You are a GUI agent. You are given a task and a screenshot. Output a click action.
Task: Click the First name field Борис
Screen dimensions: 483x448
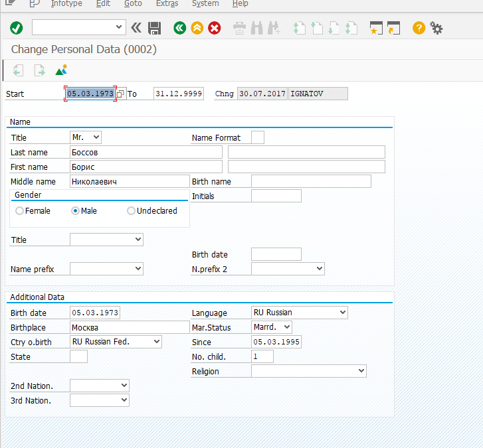click(146, 167)
